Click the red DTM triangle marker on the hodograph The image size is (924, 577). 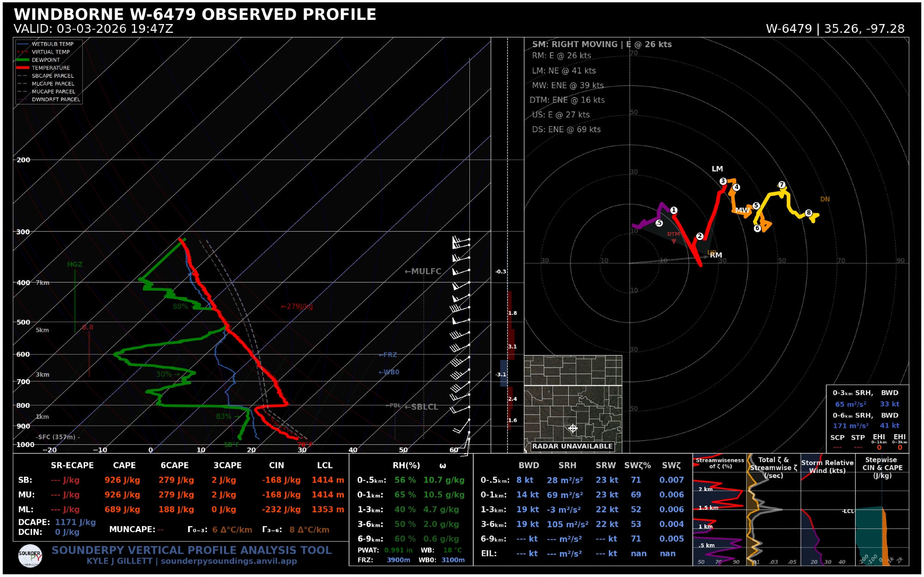click(674, 241)
